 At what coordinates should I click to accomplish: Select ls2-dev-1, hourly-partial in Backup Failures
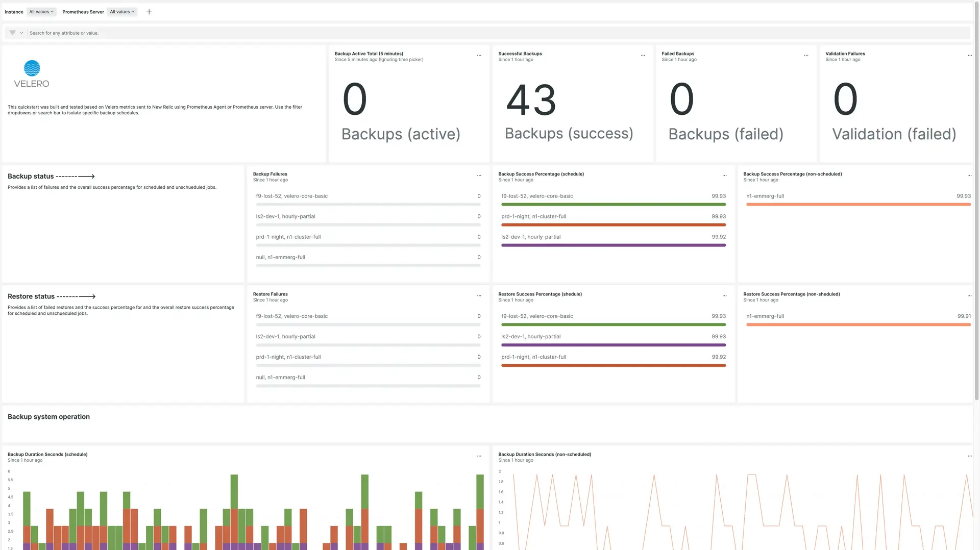pos(285,216)
